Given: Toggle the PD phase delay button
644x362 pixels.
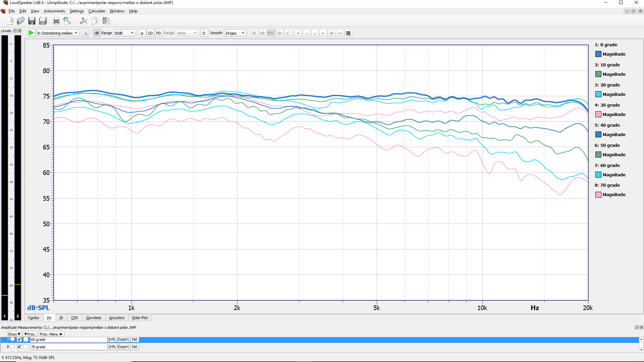Looking at the screenshot, I should [159, 33].
